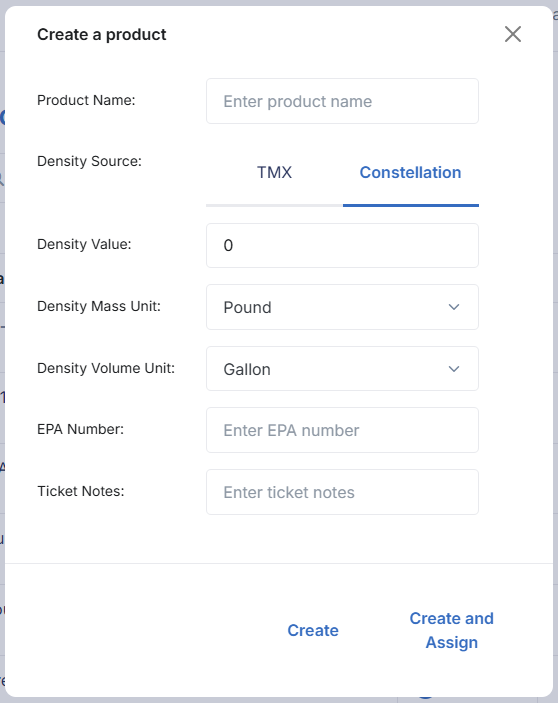Click the Enter ticket notes field
The height and width of the screenshot is (703, 558).
point(342,492)
